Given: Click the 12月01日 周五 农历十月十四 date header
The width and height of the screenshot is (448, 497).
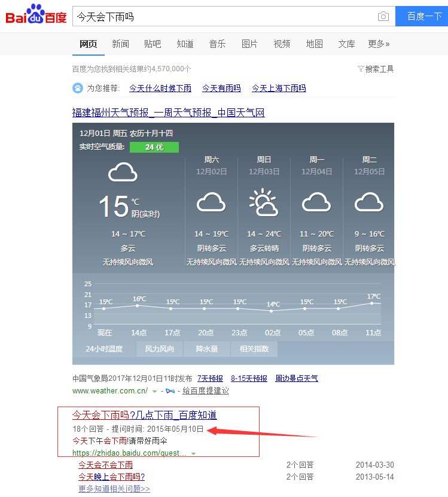Looking at the screenshot, I should tap(126, 133).
